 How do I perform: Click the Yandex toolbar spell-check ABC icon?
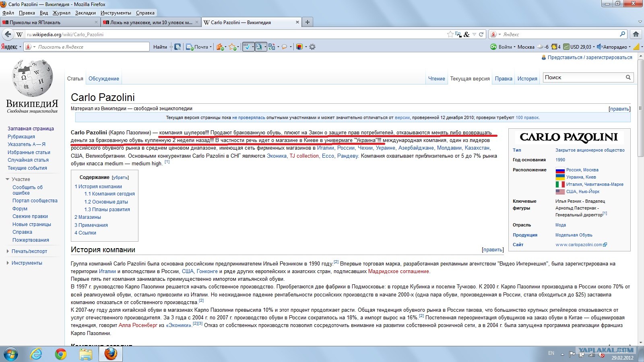(248, 47)
